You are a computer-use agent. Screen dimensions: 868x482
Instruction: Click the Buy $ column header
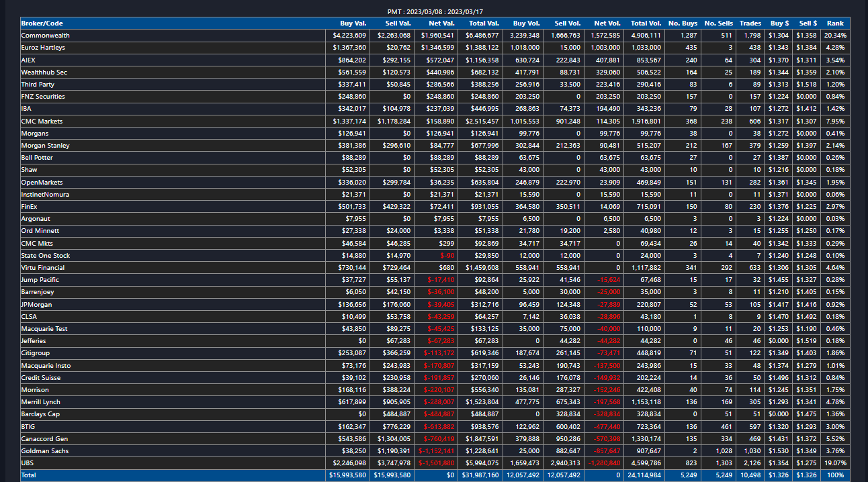click(780, 23)
